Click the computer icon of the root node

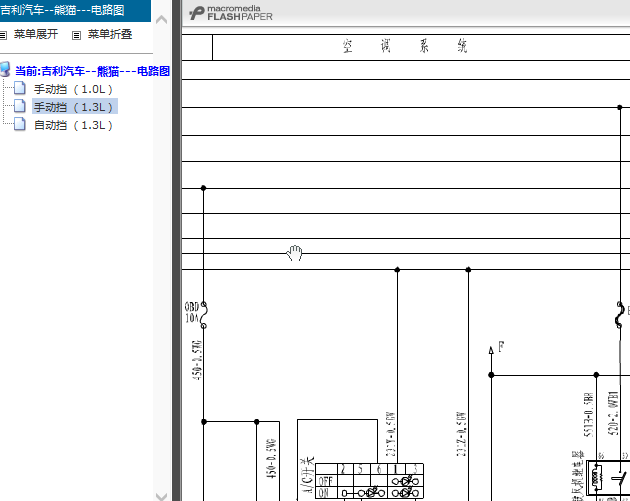tap(5, 70)
